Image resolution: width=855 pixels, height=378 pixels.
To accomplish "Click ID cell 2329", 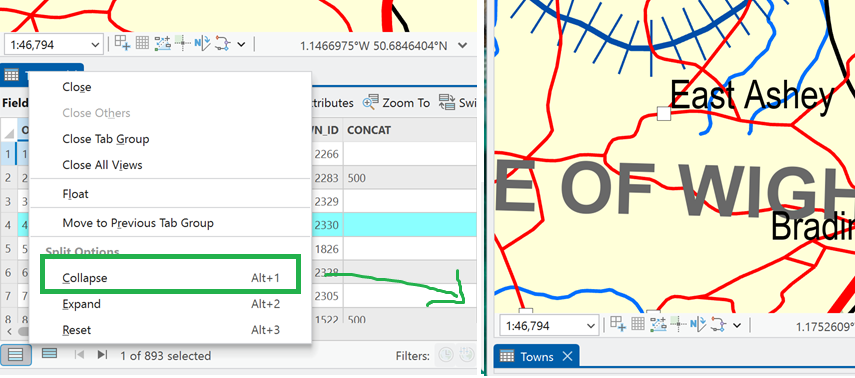I will click(x=327, y=201).
